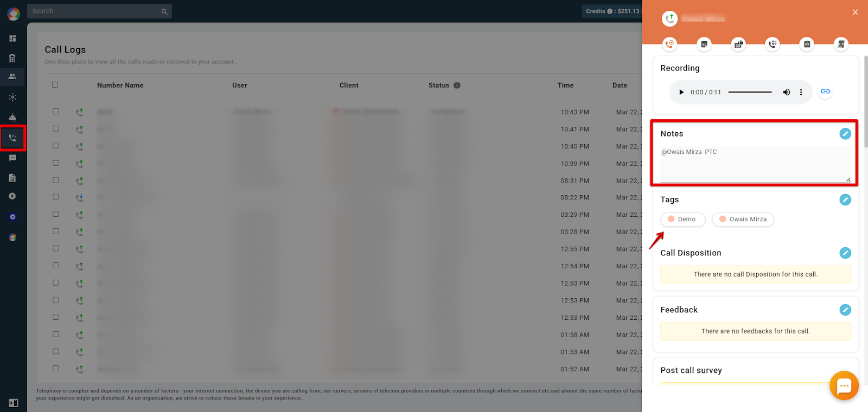Open the bot icon in the sidebar
The height and width of the screenshot is (412, 868).
pos(12,117)
